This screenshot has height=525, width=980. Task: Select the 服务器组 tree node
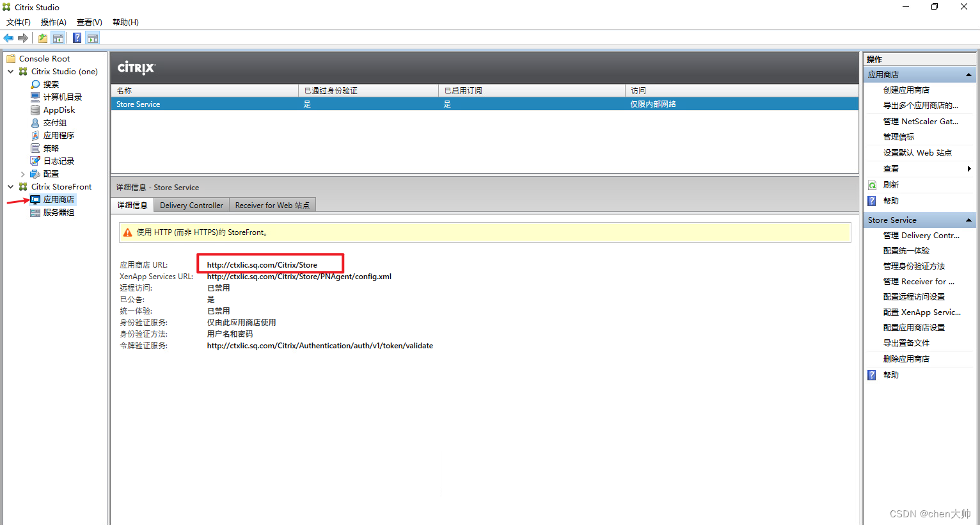pyautogui.click(x=58, y=213)
